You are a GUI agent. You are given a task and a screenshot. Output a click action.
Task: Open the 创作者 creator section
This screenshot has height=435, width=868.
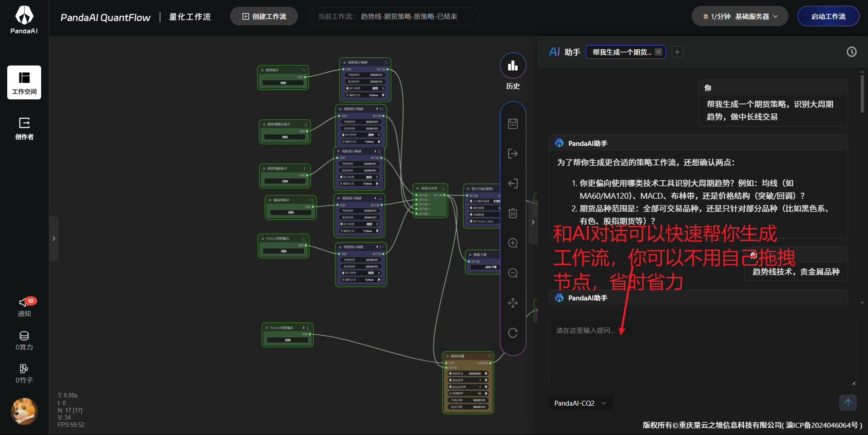pos(24,128)
